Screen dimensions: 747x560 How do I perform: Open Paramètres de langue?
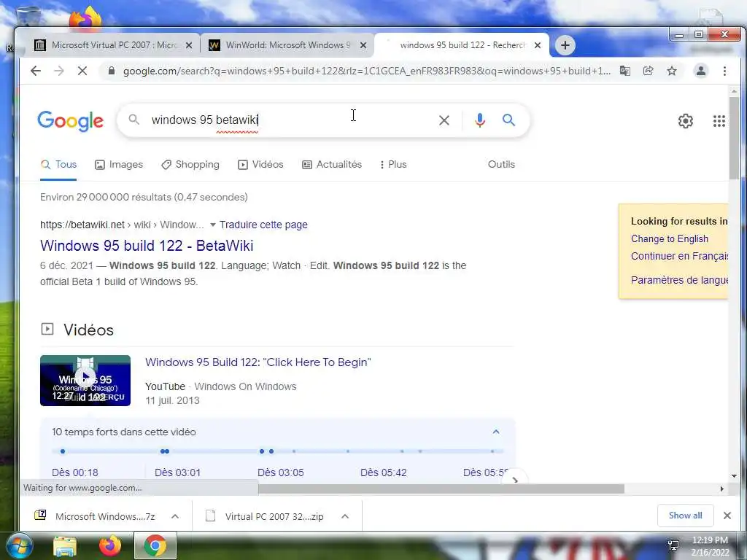[679, 280]
